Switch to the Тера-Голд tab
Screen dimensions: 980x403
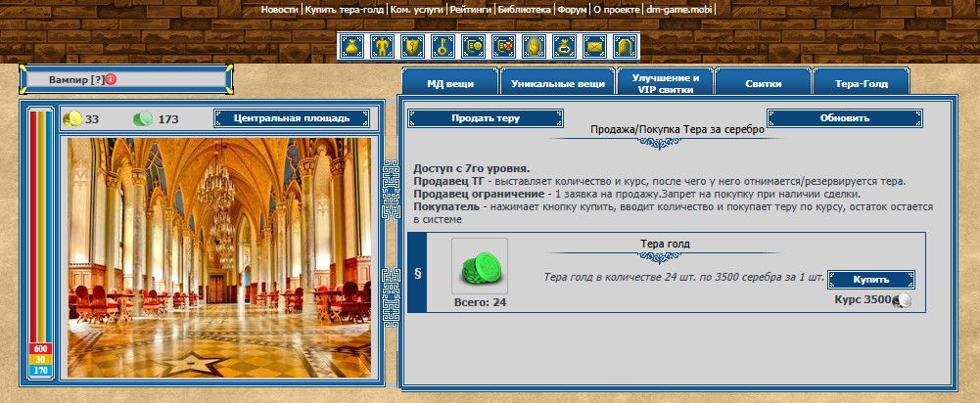(x=862, y=83)
